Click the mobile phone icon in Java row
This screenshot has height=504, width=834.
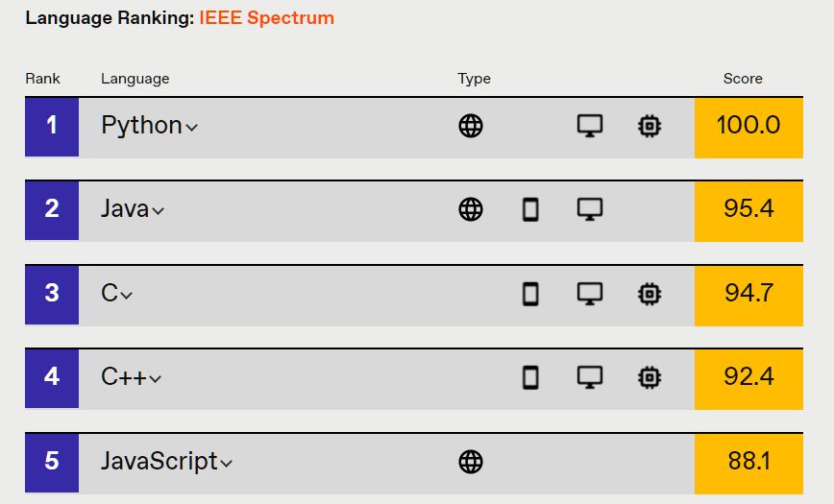pos(530,209)
